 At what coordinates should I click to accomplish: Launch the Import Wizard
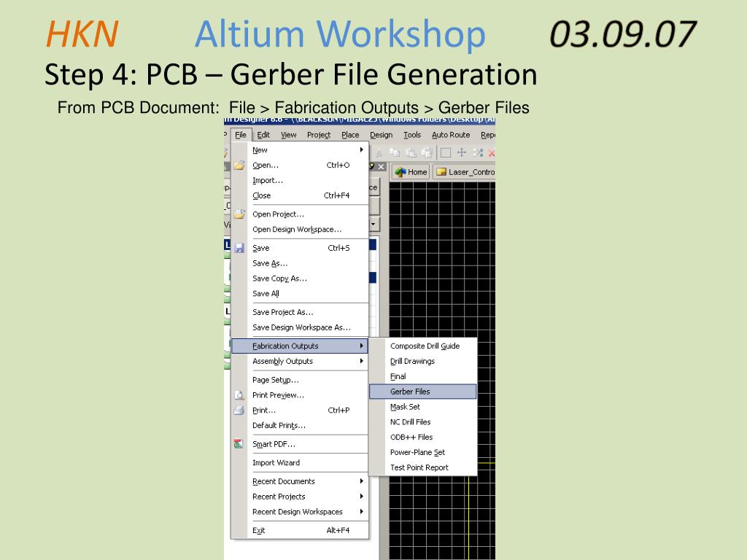(x=299, y=463)
